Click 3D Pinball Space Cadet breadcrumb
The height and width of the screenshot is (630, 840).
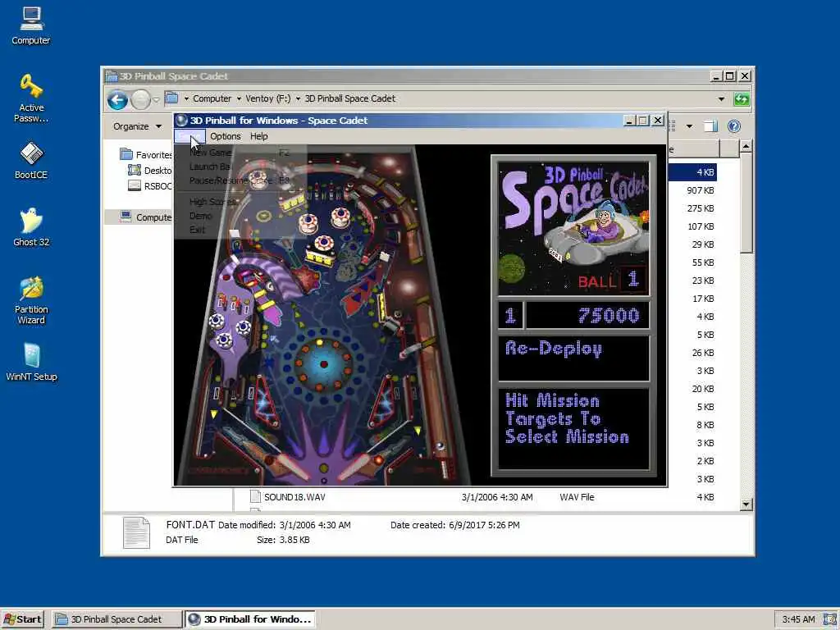tap(349, 98)
